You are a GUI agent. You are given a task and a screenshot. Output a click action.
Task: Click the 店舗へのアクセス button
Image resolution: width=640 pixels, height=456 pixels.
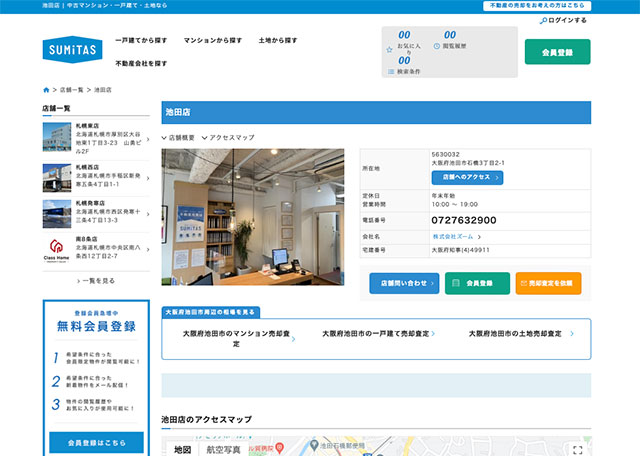(x=467, y=178)
